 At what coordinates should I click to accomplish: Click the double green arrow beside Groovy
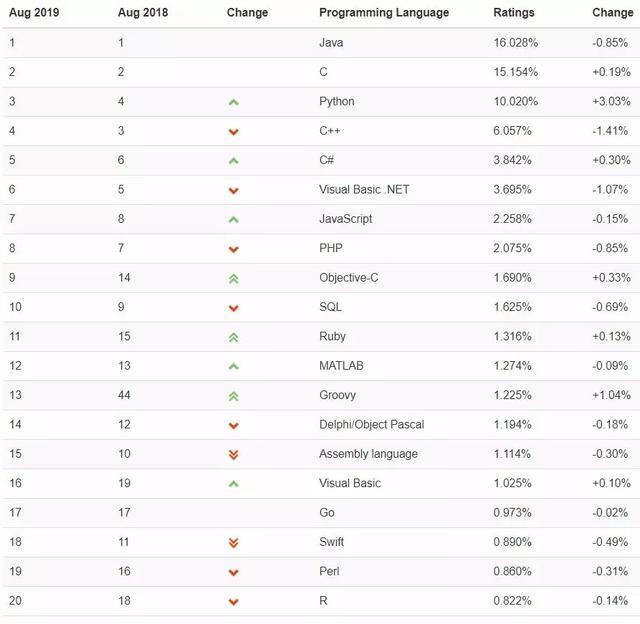(x=233, y=396)
